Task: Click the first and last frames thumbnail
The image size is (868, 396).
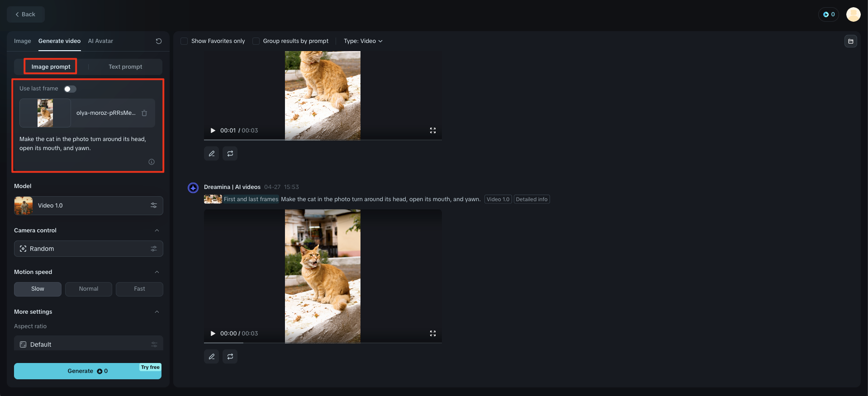Action: point(213,199)
